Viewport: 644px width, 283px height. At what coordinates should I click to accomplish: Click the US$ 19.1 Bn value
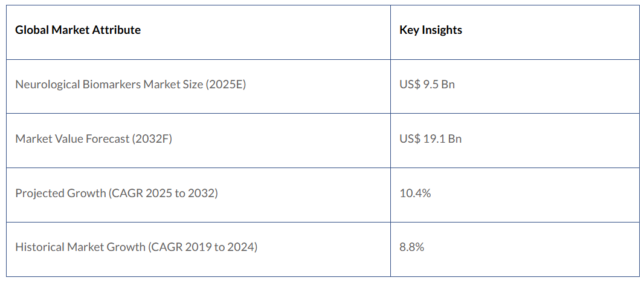coord(430,138)
